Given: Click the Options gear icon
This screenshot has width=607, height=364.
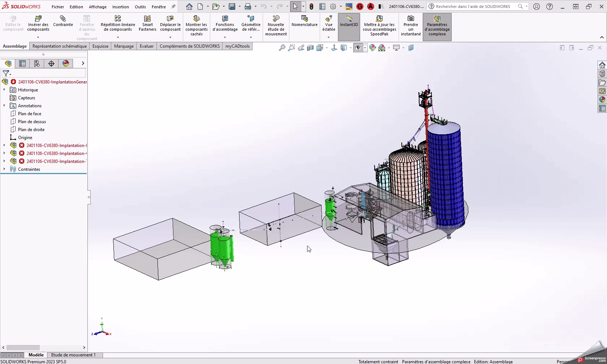Looking at the screenshot, I should click(x=333, y=6).
